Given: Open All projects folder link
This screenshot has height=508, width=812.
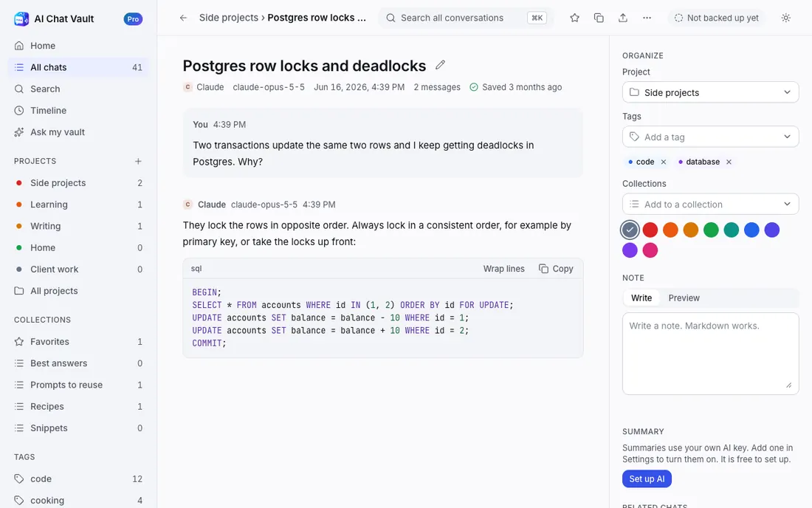Looking at the screenshot, I should (78, 291).
